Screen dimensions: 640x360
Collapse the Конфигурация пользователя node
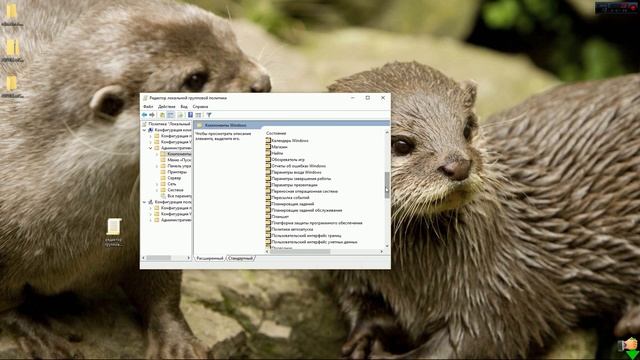click(144, 202)
